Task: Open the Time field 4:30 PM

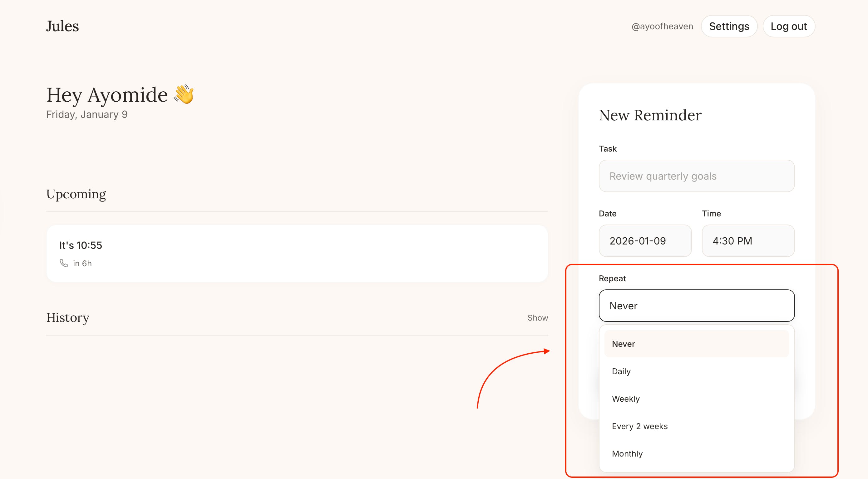Action: point(748,241)
